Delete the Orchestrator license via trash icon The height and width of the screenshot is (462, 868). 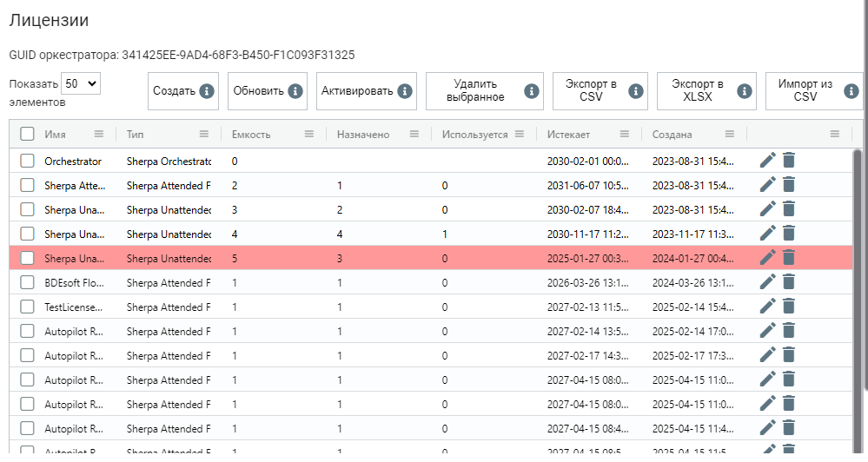point(789,161)
